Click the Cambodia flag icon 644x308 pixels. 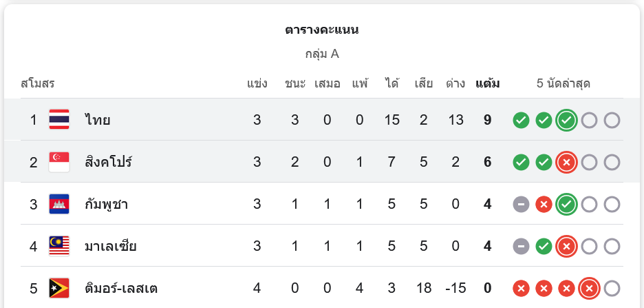[x=59, y=204]
